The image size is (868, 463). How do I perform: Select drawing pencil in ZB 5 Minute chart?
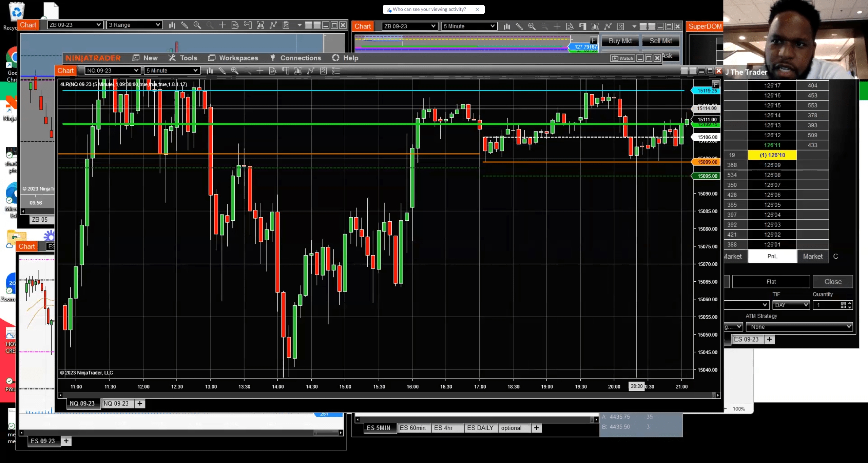coord(519,26)
